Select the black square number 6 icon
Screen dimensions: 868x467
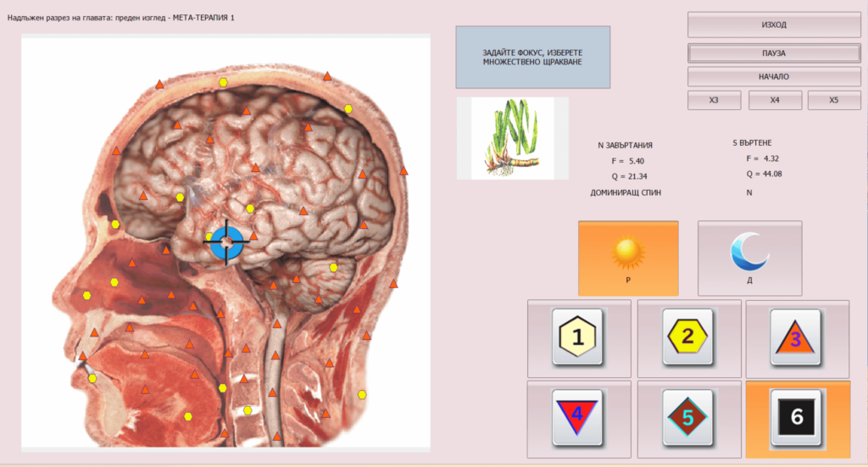797,417
